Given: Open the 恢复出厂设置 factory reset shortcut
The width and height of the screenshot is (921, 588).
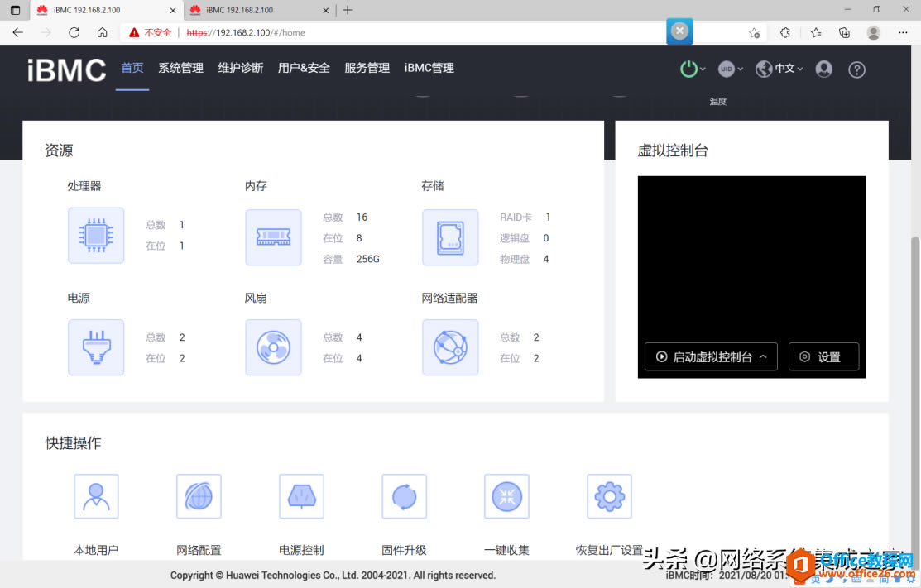Looking at the screenshot, I should coord(609,496).
